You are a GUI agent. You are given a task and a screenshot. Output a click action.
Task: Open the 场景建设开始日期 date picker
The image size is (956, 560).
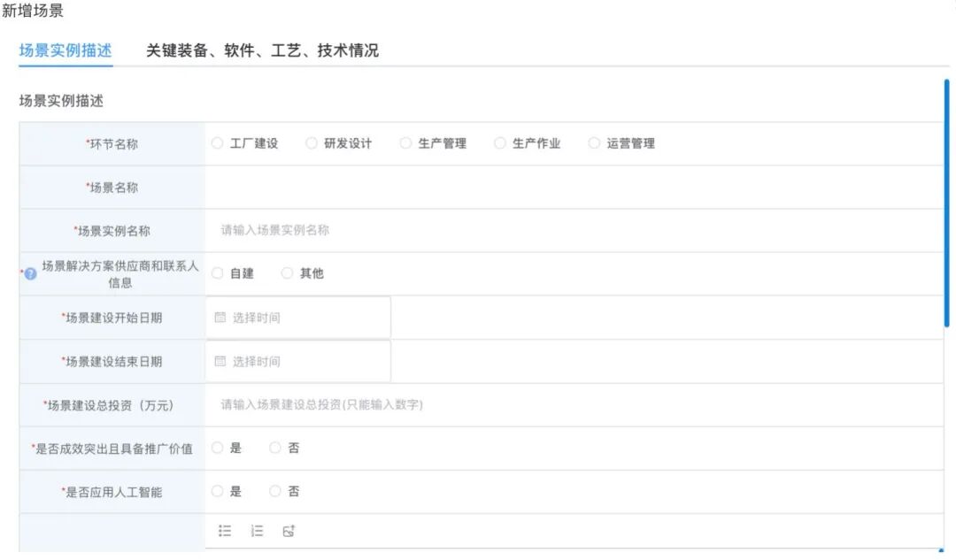(x=298, y=318)
